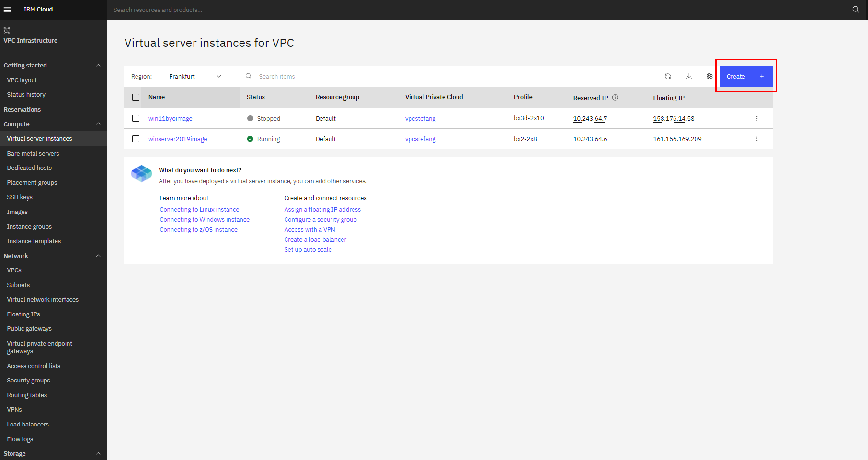This screenshot has height=460, width=868.
Task: Open the global search magnifier icon
Action: tap(856, 10)
